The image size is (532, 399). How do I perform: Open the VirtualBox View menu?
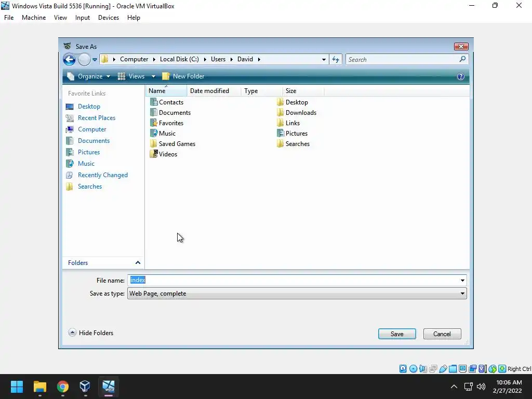pyautogui.click(x=60, y=18)
